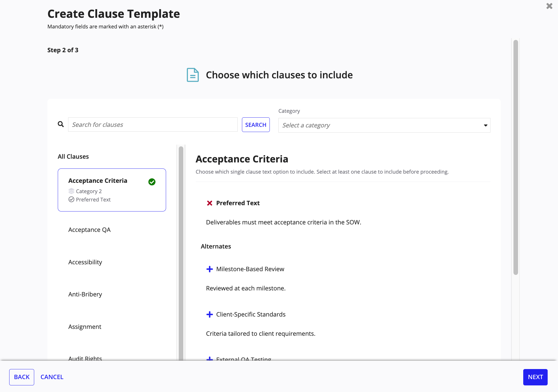Add the Client-Specific Standards alternate

209,315
